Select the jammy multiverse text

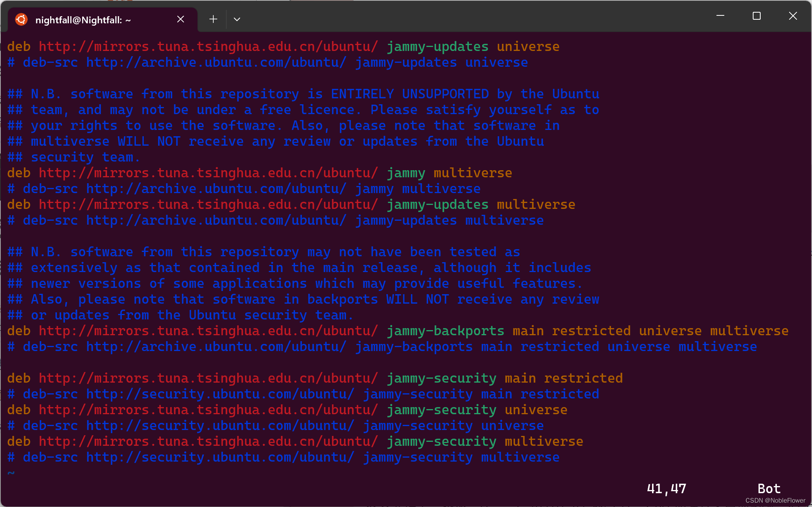pyautogui.click(x=449, y=173)
